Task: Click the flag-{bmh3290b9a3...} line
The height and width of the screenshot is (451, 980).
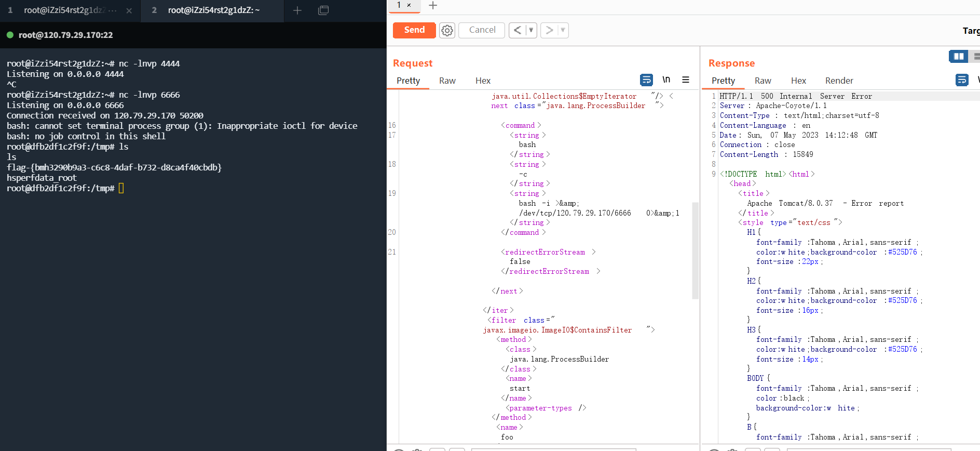Action: [x=114, y=167]
